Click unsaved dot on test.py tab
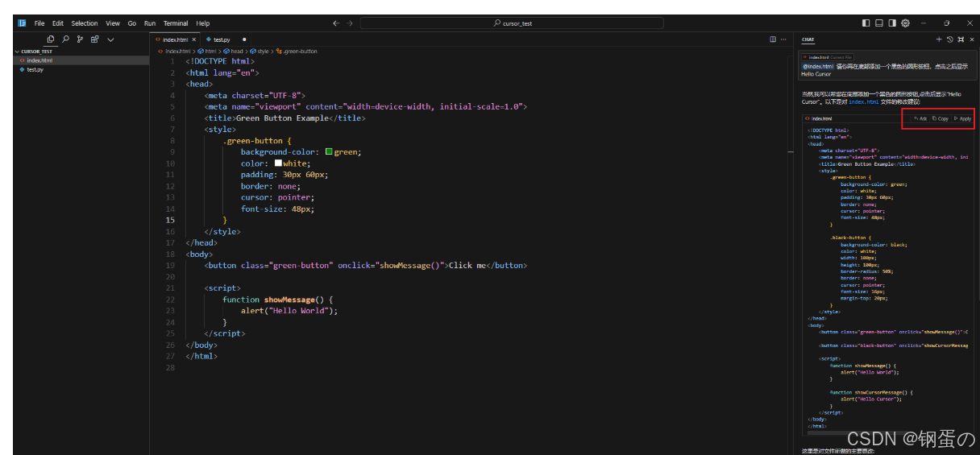The width and height of the screenshot is (980, 455). [x=244, y=39]
